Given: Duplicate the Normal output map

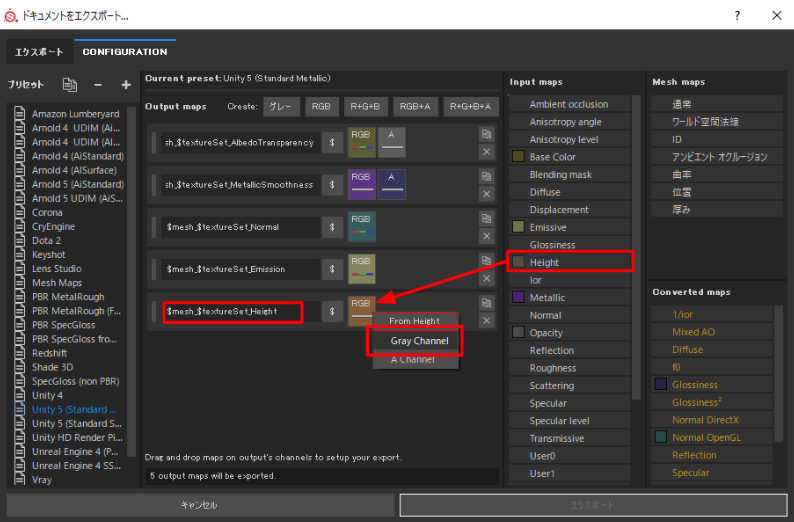Looking at the screenshot, I should click(487, 218).
